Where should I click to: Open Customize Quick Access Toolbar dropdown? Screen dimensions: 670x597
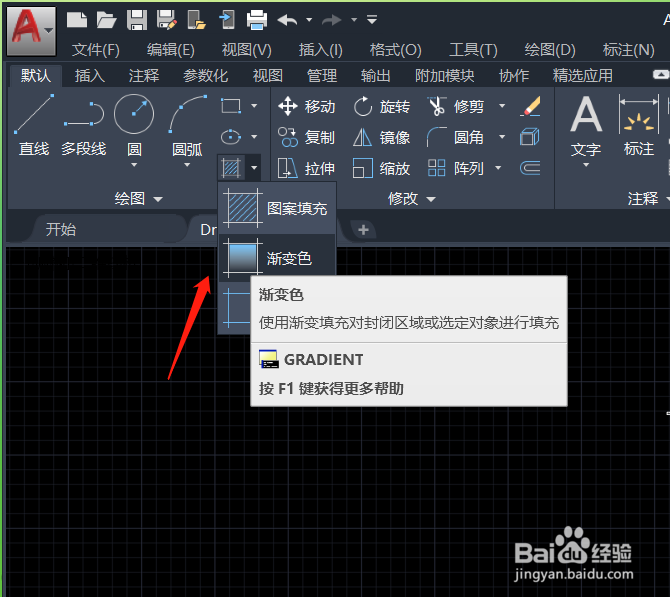point(372,20)
